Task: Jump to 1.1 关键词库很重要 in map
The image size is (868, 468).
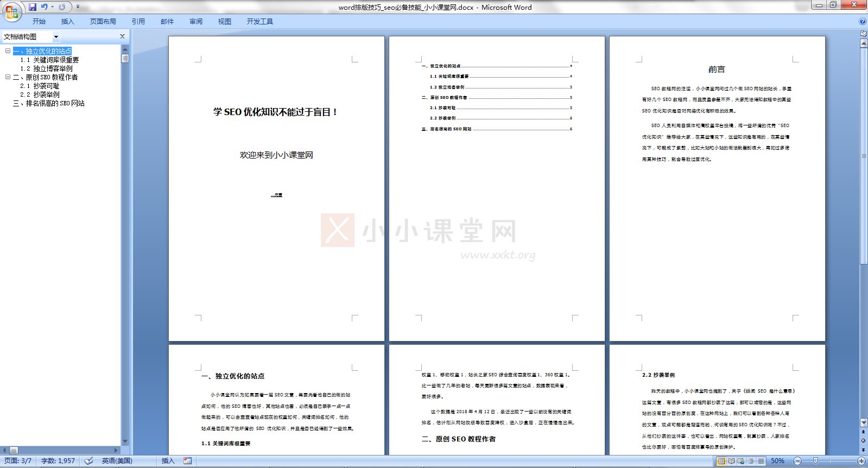Action: coord(49,60)
